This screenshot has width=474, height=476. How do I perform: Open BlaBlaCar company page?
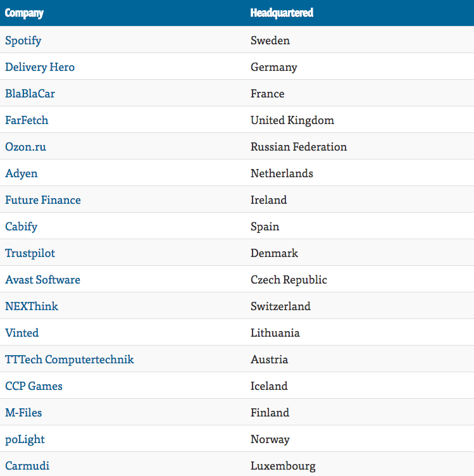pos(30,94)
